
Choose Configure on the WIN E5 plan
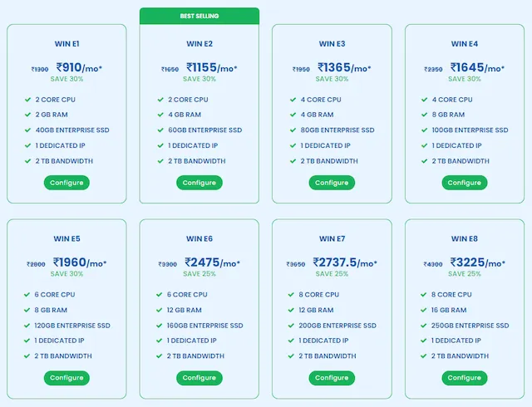[66, 377]
